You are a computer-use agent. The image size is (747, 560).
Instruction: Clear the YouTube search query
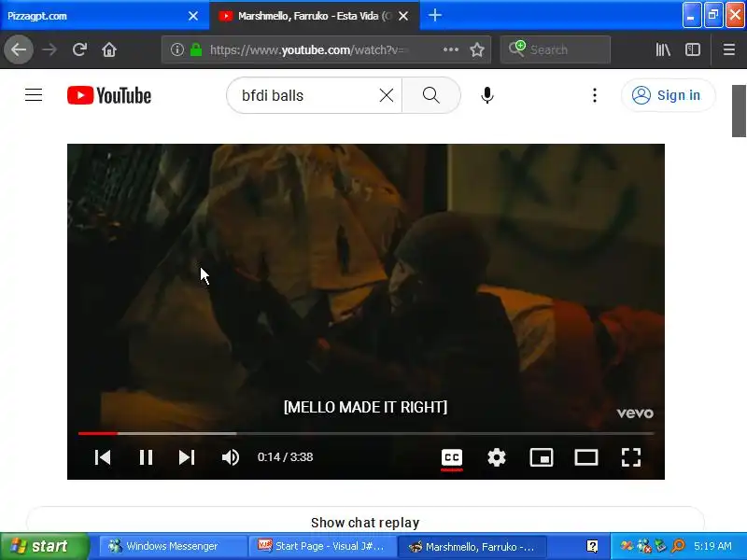tap(387, 95)
